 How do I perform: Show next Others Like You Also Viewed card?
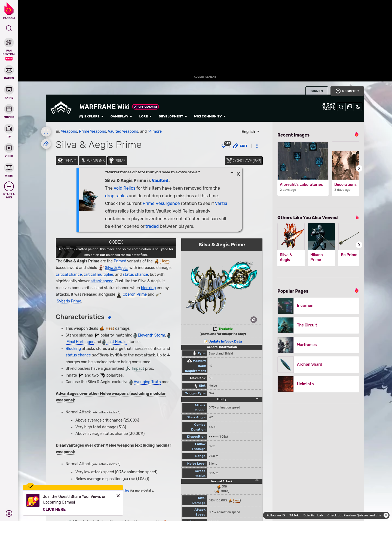pos(359,245)
